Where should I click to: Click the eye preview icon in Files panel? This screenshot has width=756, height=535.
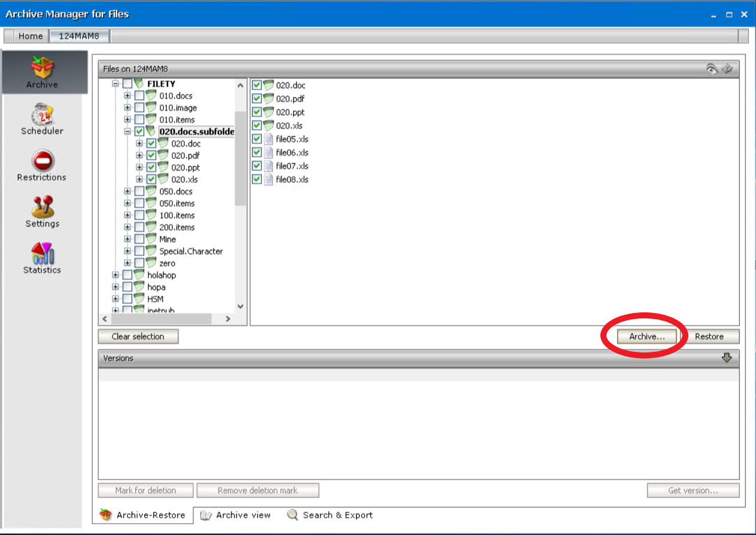coord(712,69)
